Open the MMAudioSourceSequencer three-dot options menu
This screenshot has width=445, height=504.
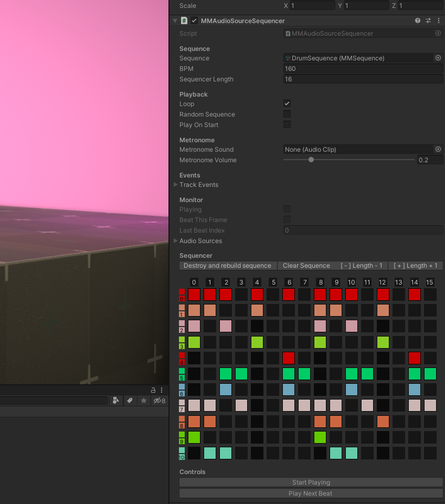439,20
